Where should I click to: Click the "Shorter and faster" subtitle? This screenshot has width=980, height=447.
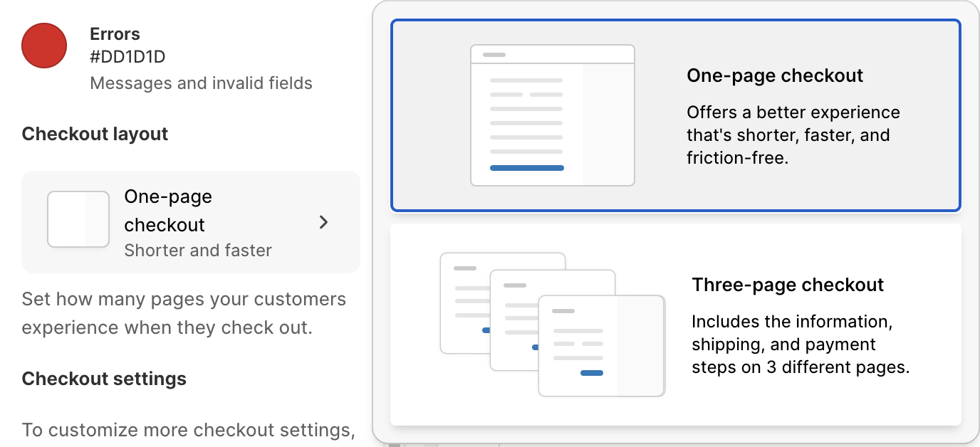point(198,251)
